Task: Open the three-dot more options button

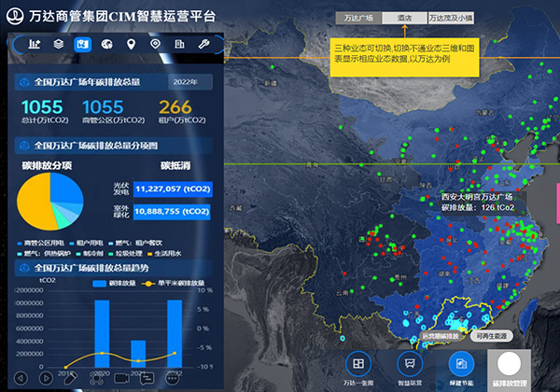Action: [173, 378]
